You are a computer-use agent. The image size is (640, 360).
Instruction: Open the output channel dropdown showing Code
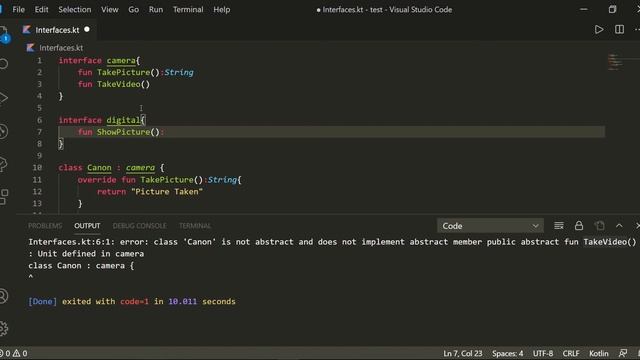point(490,226)
